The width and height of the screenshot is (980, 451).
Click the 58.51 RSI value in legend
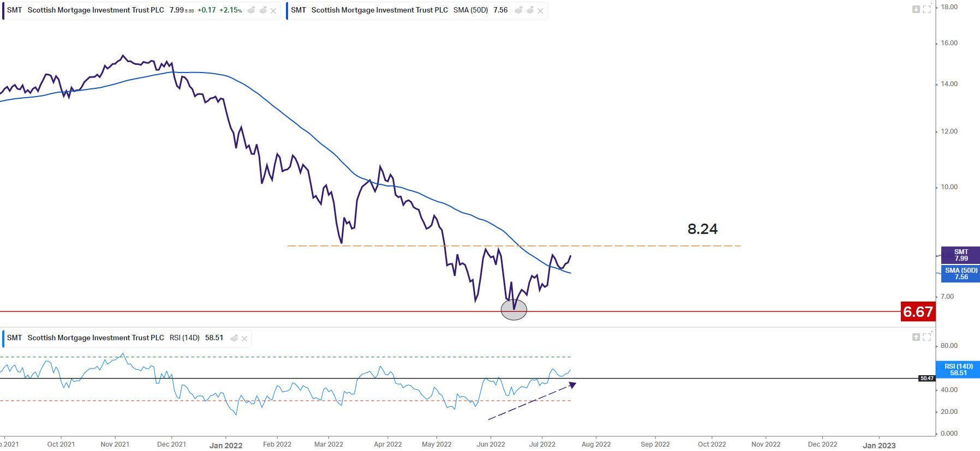[x=214, y=338]
